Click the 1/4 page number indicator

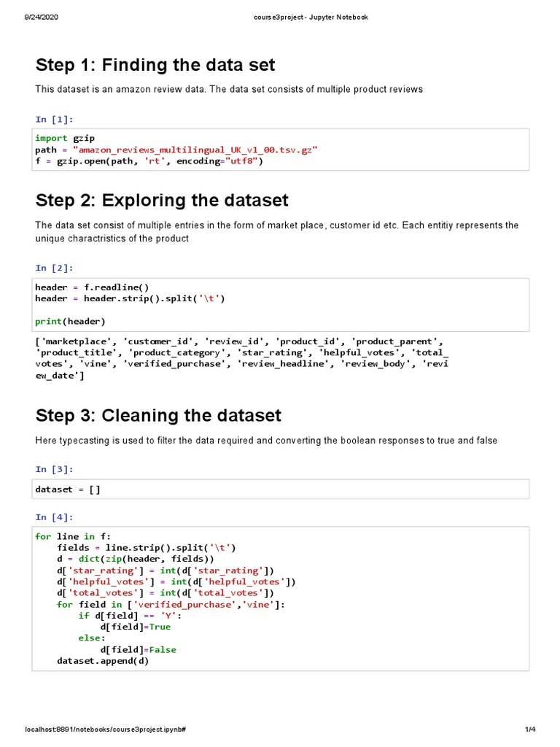[530, 730]
